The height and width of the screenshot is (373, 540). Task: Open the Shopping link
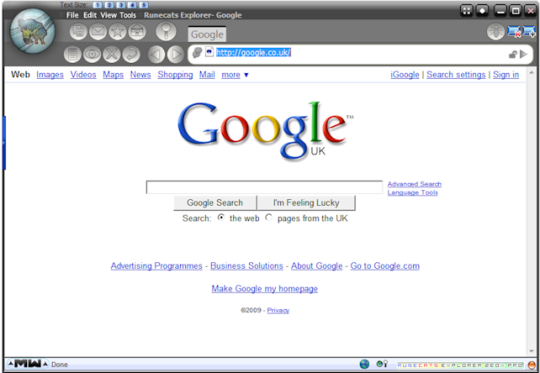[x=175, y=75]
